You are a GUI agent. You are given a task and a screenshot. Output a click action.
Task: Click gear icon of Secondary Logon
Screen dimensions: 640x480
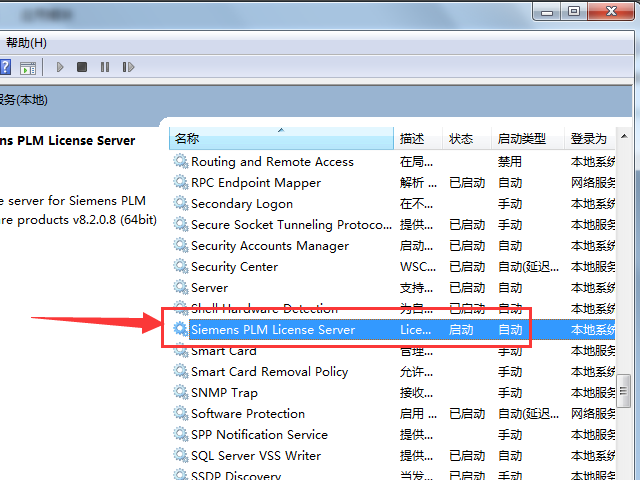coord(180,203)
